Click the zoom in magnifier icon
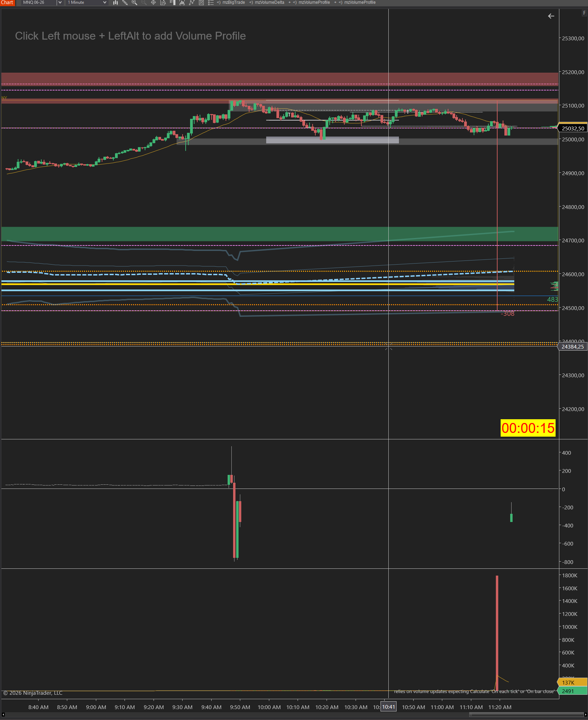 click(134, 3)
